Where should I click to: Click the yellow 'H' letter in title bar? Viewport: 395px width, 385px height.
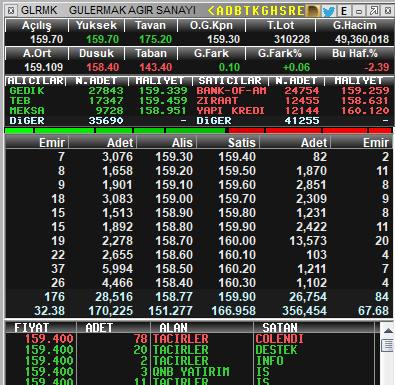pyautogui.click(x=274, y=11)
